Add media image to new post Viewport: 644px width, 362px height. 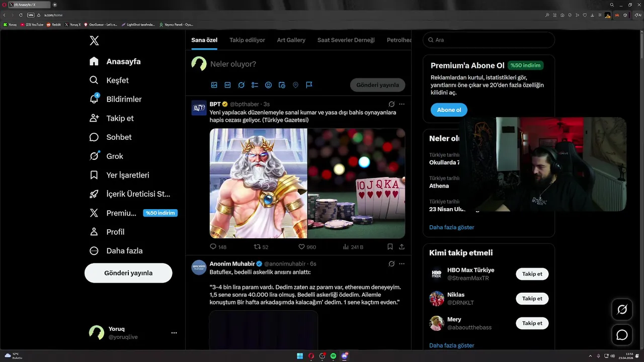point(214,85)
